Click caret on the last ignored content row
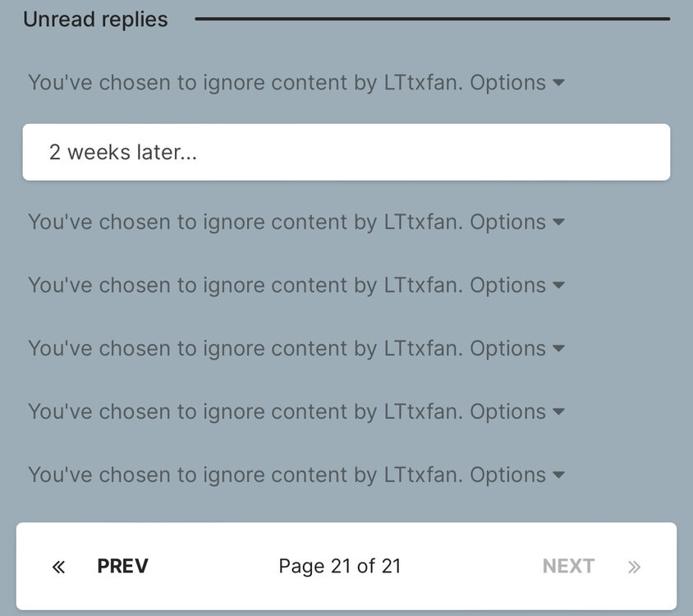This screenshot has height=616, width=693. tap(558, 475)
